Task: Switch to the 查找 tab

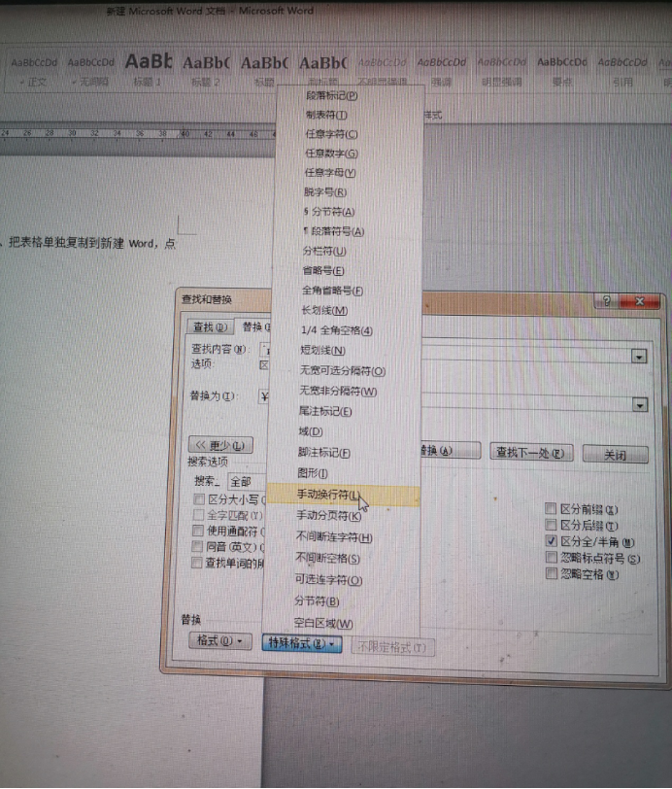Action: (x=208, y=326)
